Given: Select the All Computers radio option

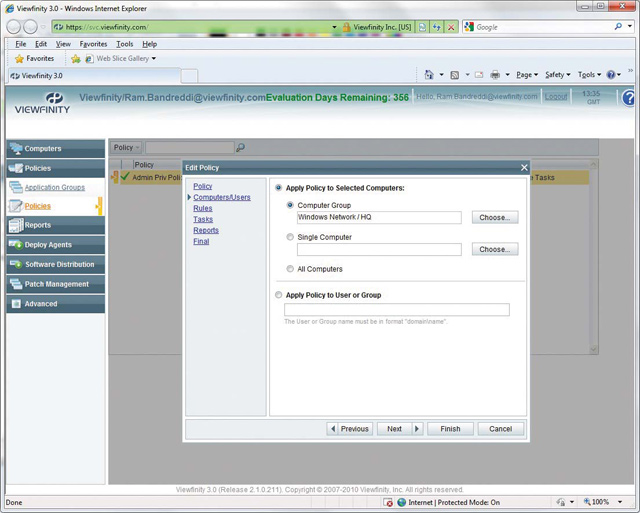Looking at the screenshot, I should pyautogui.click(x=290, y=269).
